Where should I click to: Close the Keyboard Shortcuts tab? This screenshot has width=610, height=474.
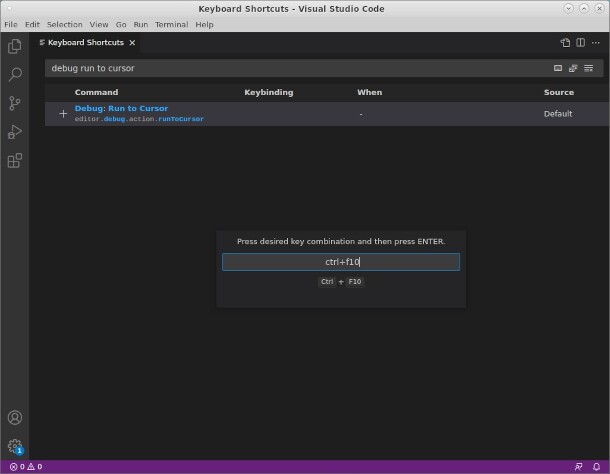pos(132,43)
